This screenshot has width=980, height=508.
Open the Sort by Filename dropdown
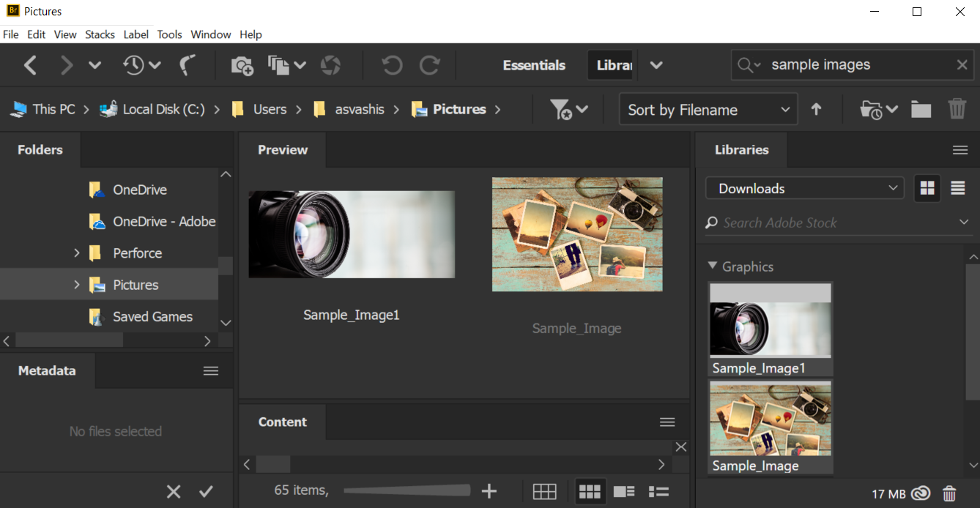click(x=708, y=110)
